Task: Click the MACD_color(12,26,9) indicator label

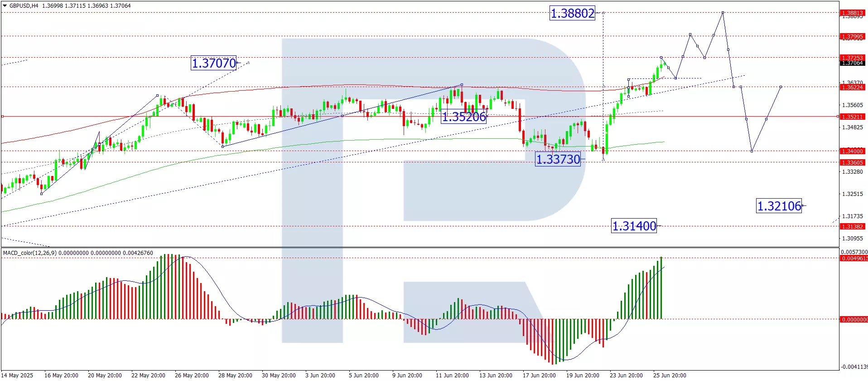Action: [x=30, y=253]
